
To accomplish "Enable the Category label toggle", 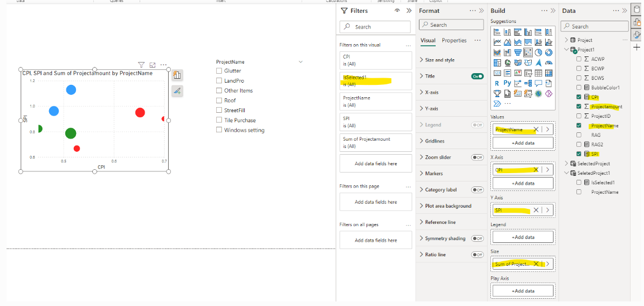I will (477, 190).
